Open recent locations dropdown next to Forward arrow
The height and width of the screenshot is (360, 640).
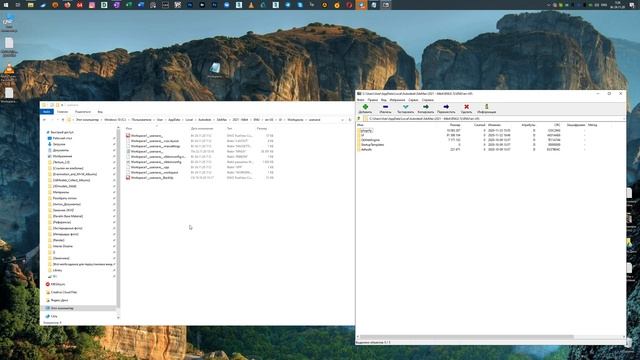click(x=58, y=120)
